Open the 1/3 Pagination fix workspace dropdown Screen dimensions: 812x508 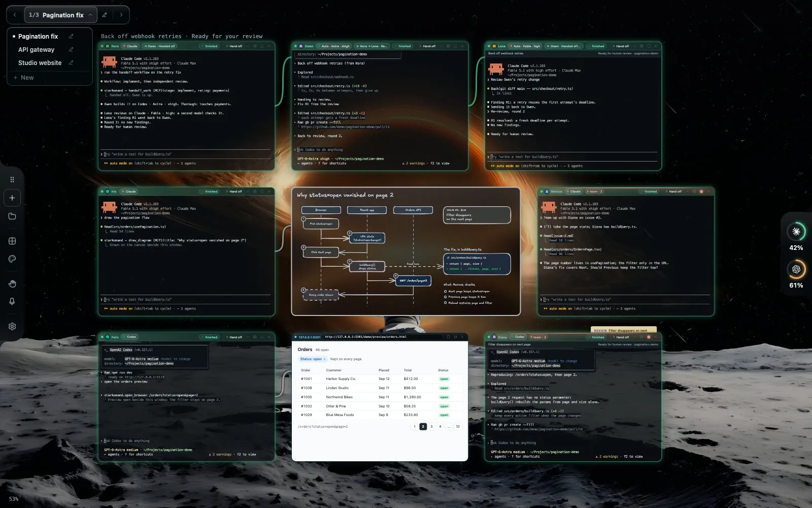(x=61, y=15)
